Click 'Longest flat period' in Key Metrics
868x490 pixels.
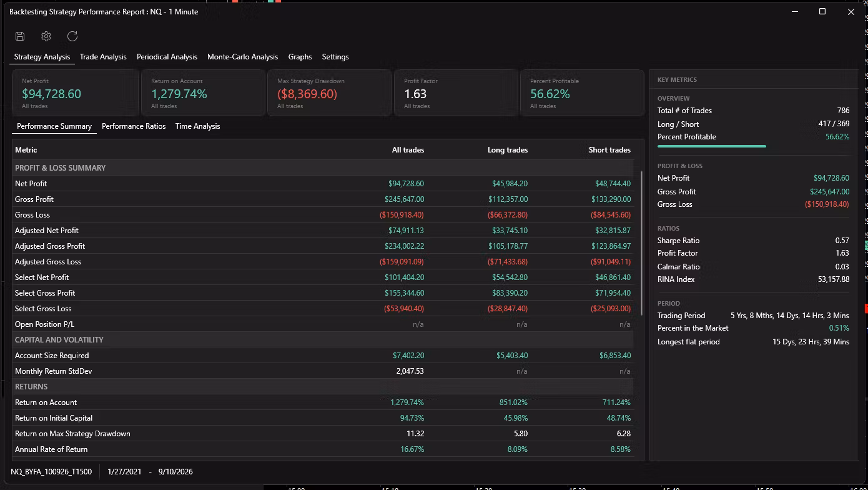(x=688, y=342)
